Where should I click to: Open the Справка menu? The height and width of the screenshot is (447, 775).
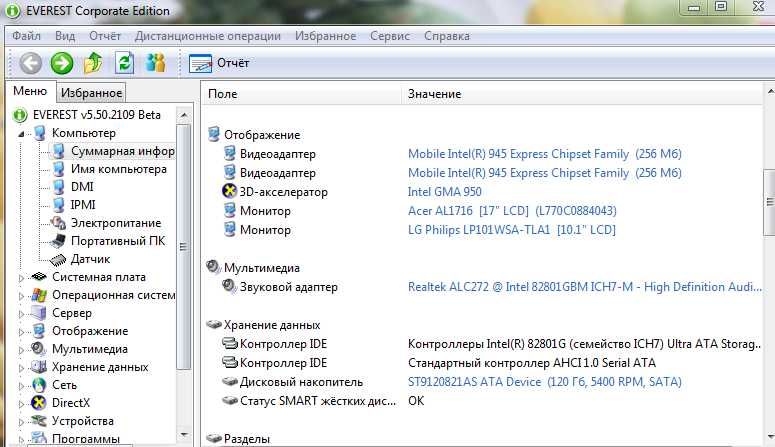click(446, 36)
